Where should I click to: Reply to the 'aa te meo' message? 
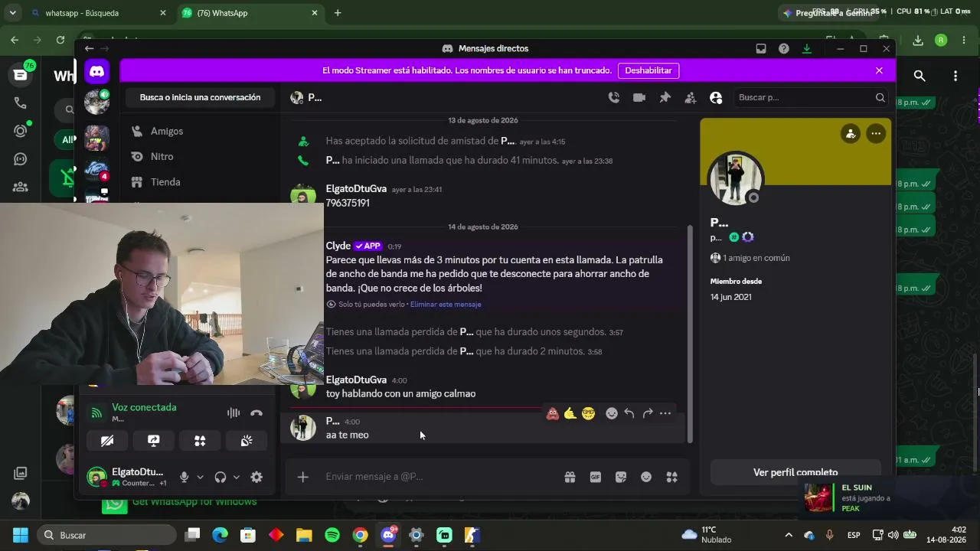pyautogui.click(x=629, y=413)
